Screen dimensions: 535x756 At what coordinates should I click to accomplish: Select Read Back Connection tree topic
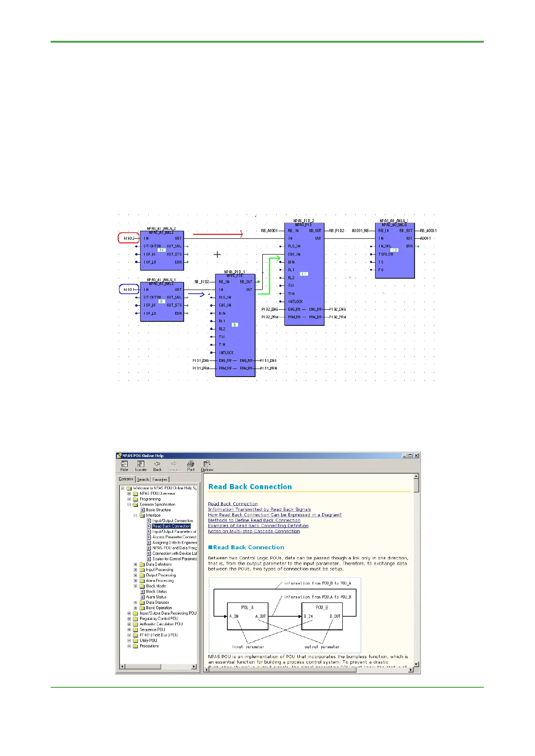click(x=172, y=526)
